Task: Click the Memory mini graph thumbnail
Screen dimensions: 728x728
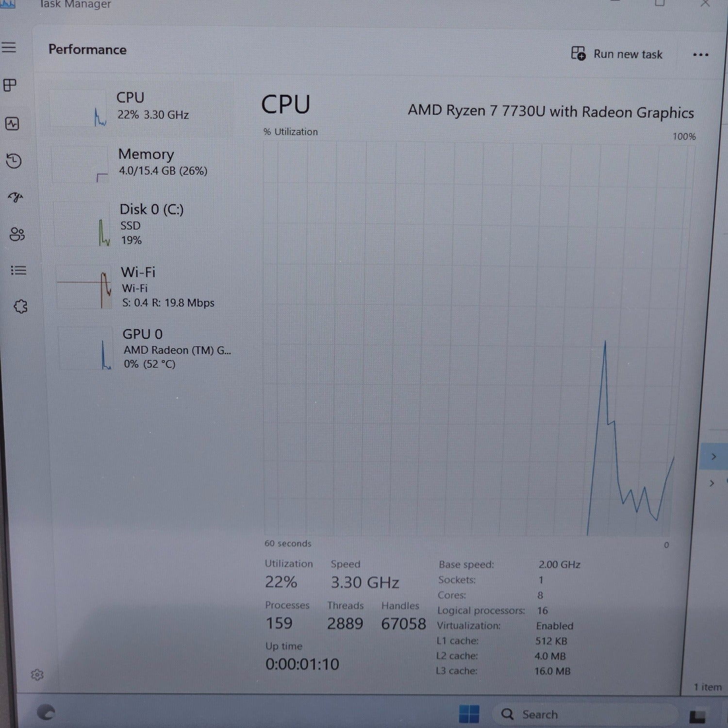Action: [80, 165]
